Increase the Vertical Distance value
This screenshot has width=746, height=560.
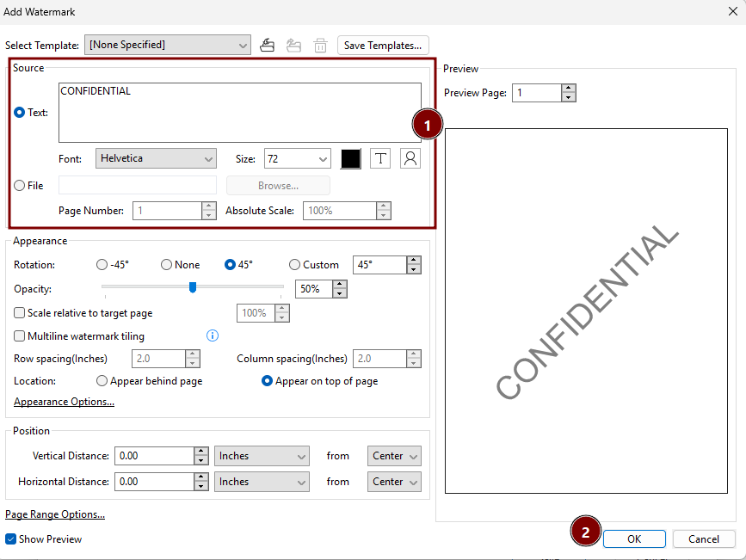[201, 451]
